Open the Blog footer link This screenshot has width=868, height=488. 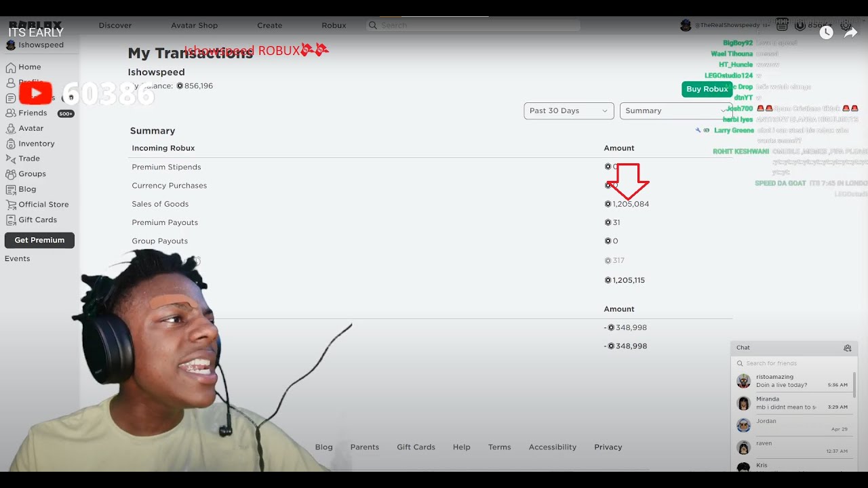(x=324, y=447)
